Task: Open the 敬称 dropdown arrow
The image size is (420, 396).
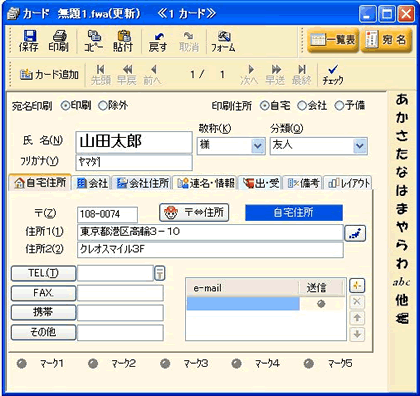Action: pos(258,146)
